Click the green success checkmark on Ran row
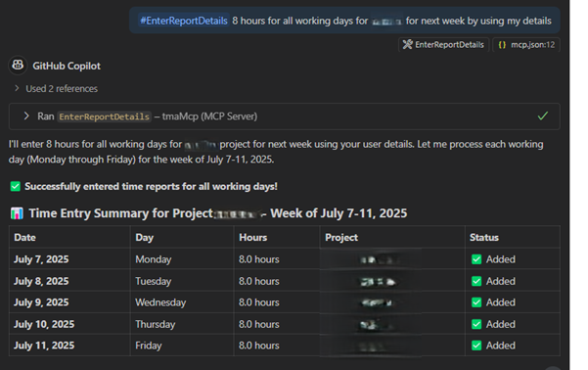 542,116
